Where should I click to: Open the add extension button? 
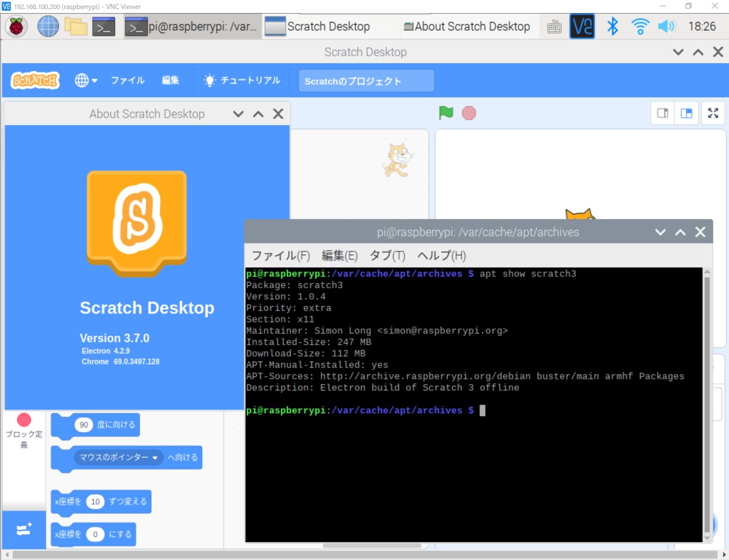pyautogui.click(x=24, y=529)
